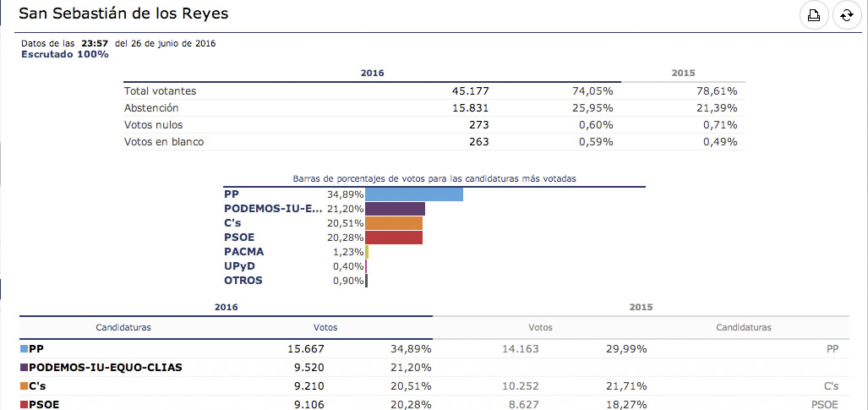The height and width of the screenshot is (410, 868).
Task: Click the red PSOE color square
Action: pos(24,405)
